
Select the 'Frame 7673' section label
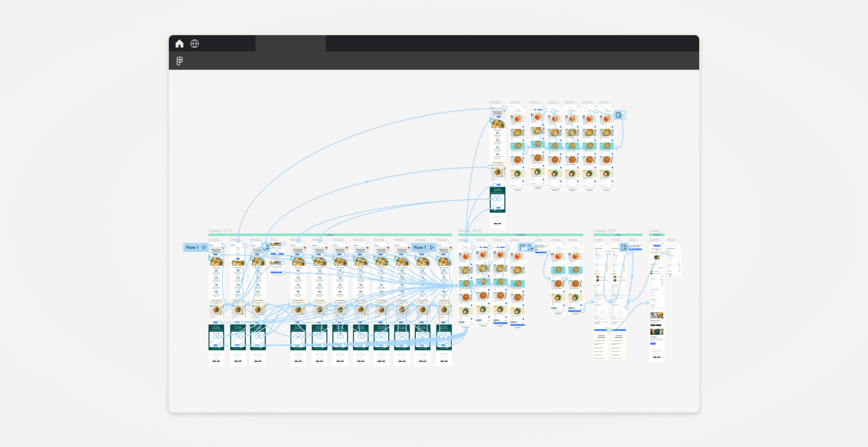220,231
